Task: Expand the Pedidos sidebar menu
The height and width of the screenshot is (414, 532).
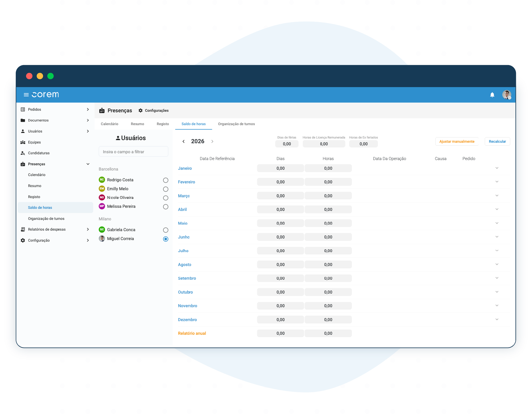Action: [88, 109]
